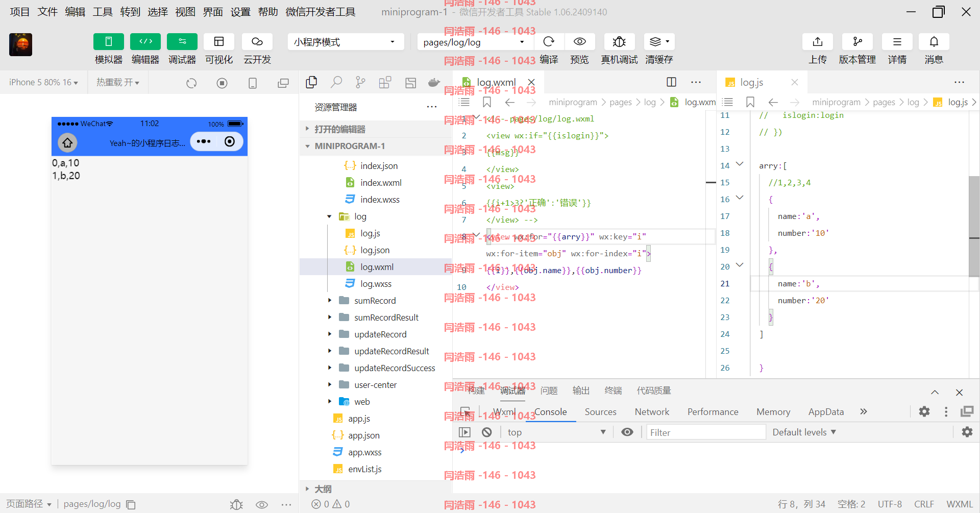Open app.json in file tree
The width and height of the screenshot is (980, 513).
click(376, 435)
